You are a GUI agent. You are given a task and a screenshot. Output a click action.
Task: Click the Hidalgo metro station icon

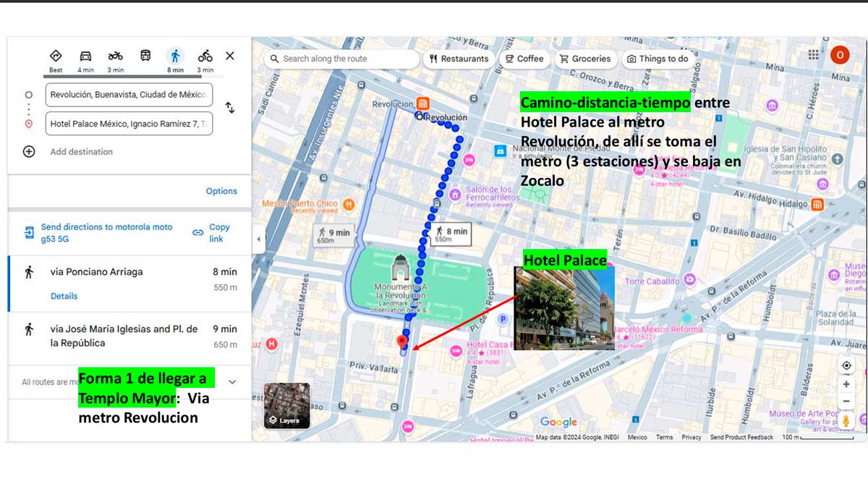818,205
